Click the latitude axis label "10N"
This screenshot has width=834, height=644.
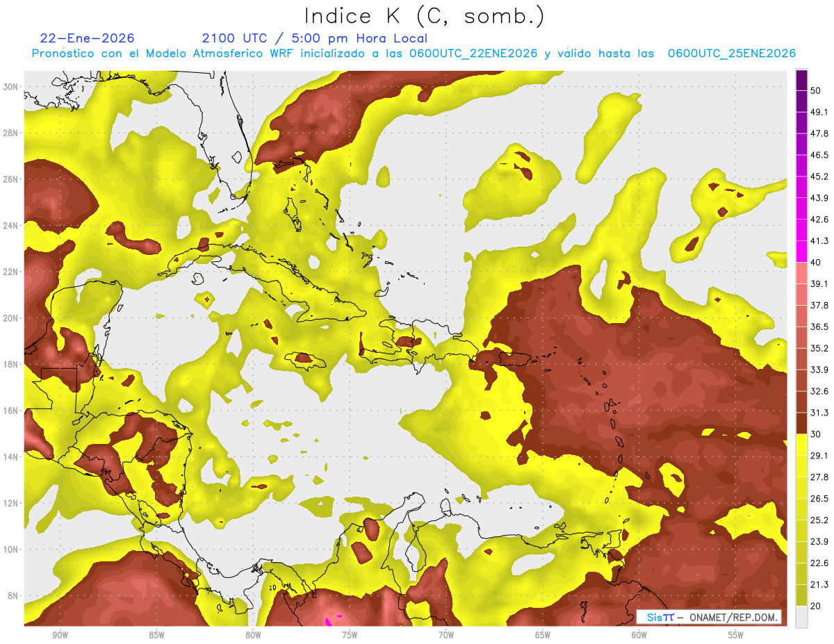click(10, 549)
